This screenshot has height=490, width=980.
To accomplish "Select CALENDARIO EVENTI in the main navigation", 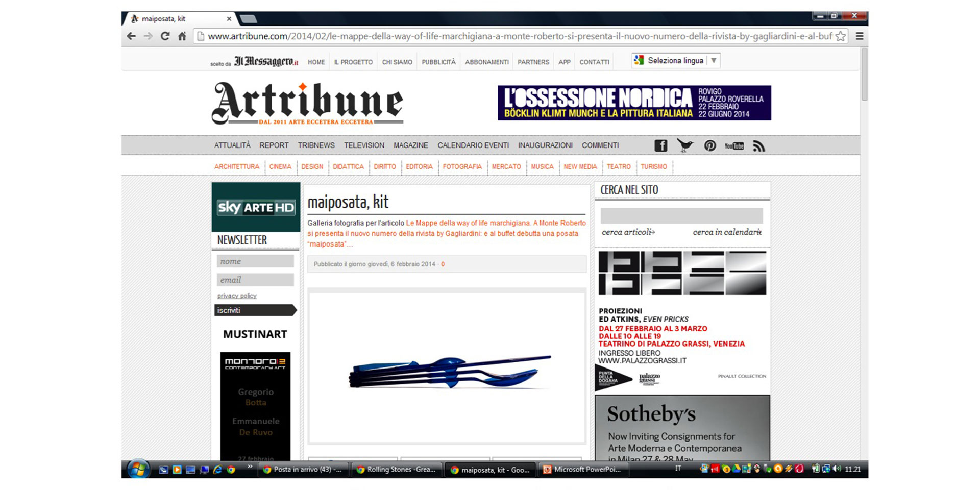I will 473,145.
